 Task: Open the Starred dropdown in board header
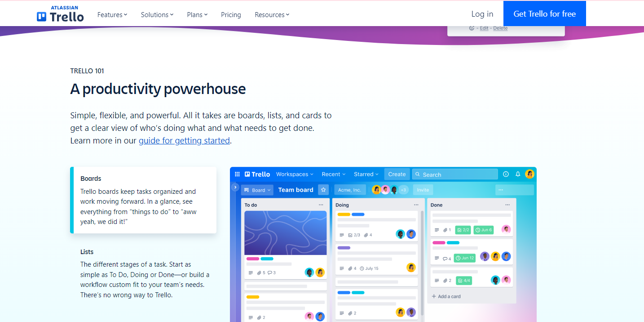366,174
